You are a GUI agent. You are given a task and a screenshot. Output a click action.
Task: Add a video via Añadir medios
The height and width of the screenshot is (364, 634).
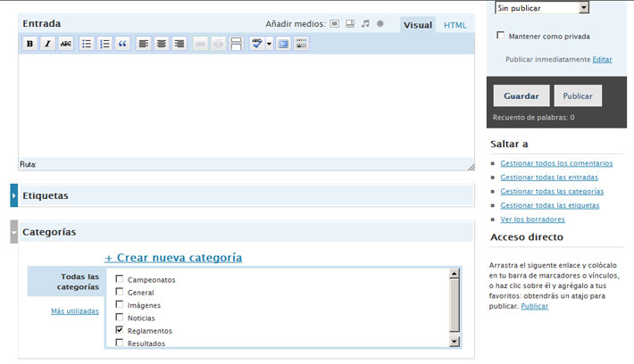coord(350,24)
